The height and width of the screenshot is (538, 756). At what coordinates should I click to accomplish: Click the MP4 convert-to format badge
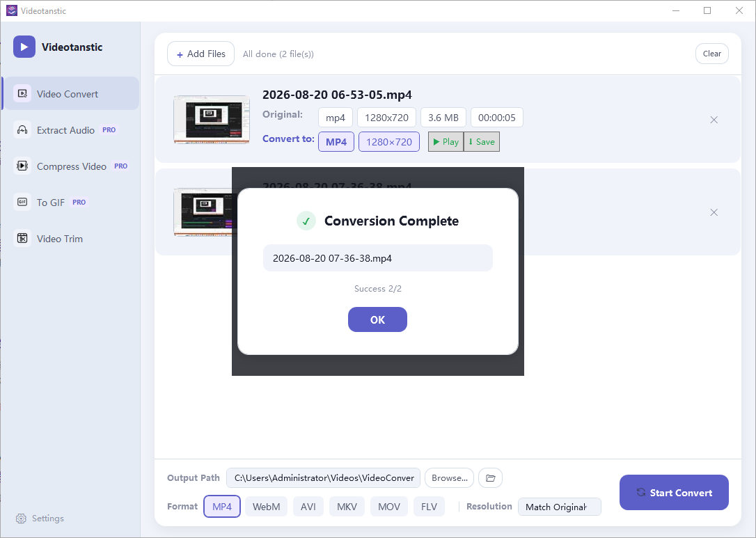tap(336, 142)
